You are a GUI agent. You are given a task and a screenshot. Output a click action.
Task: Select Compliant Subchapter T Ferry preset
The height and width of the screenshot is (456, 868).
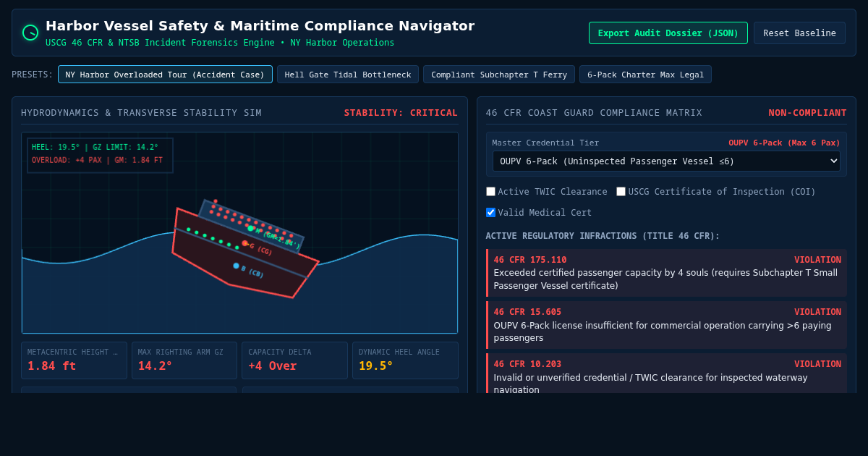point(499,75)
